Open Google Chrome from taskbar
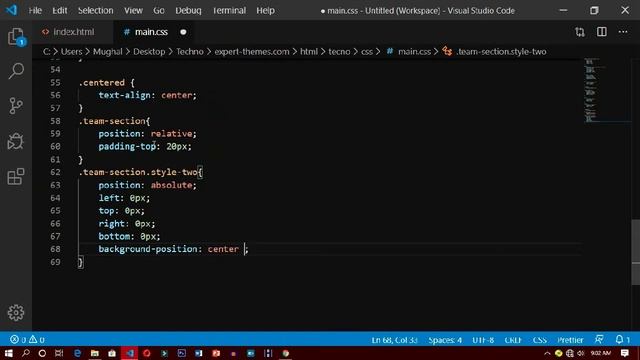The image size is (640, 360). [x=286, y=353]
